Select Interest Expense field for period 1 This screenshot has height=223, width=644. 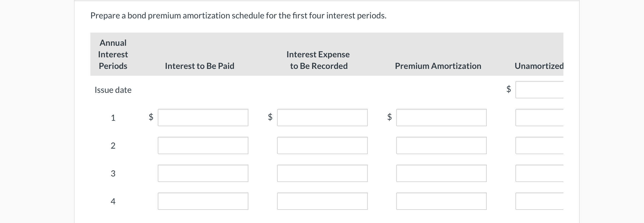pyautogui.click(x=322, y=118)
